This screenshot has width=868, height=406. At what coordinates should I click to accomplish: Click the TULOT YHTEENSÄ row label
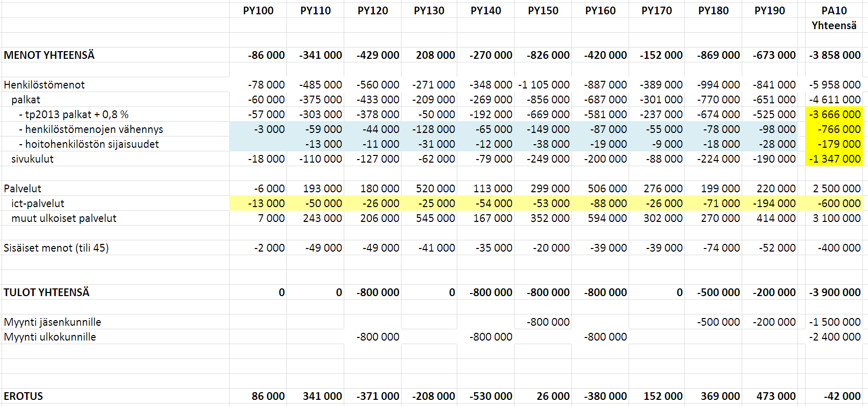click(47, 292)
